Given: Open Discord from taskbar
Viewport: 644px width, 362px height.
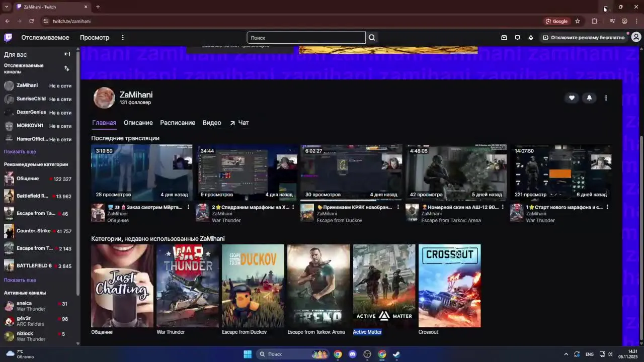Looking at the screenshot, I should coord(352,354).
